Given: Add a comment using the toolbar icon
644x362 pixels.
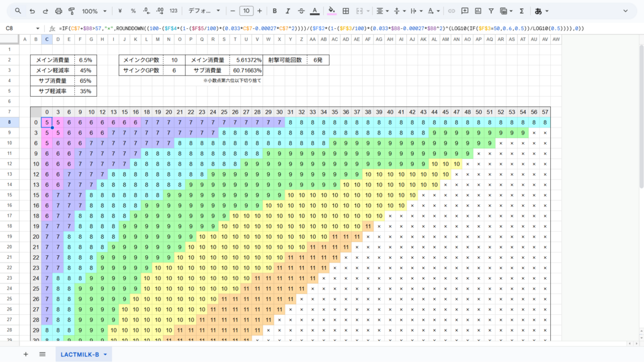Looking at the screenshot, I should click(465, 11).
